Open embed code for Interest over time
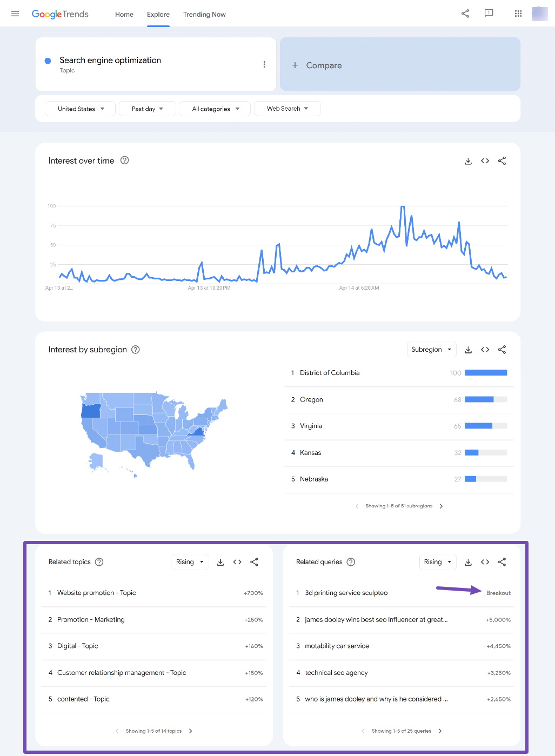Screen dimensions: 555x756 tap(485, 161)
